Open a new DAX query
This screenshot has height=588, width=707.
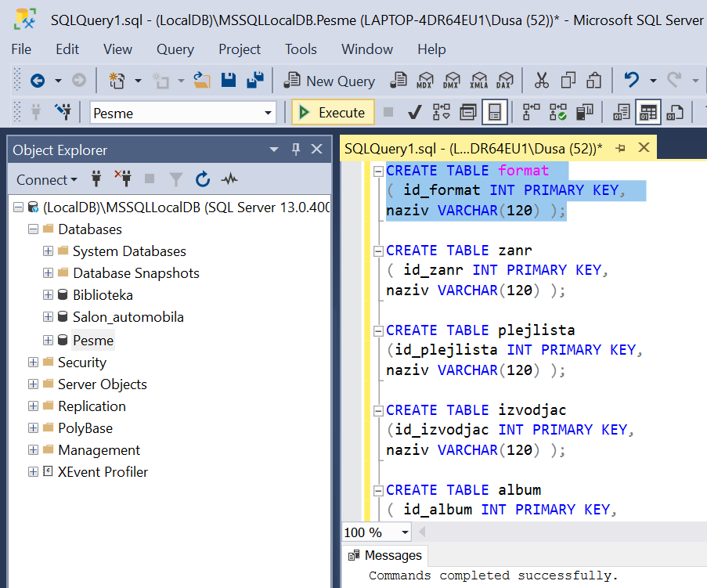coord(505,81)
